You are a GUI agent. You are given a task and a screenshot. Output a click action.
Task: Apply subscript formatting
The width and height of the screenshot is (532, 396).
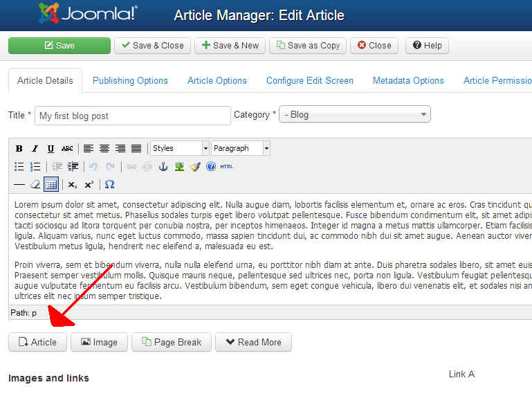72,184
